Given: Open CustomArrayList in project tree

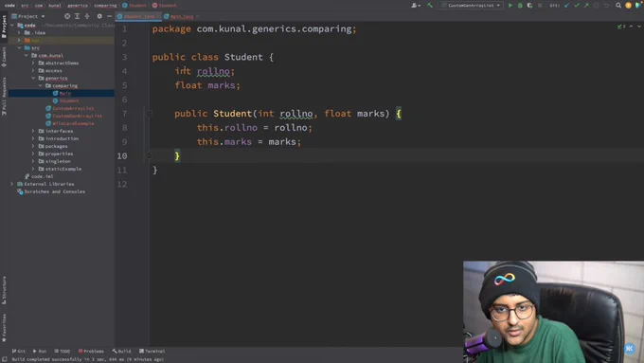Looking at the screenshot, I should click(69, 108).
